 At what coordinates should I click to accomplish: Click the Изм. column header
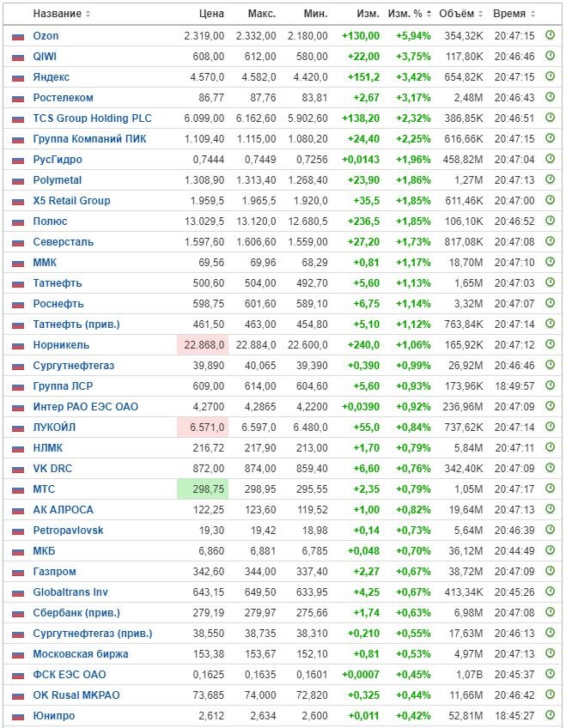[x=368, y=14]
